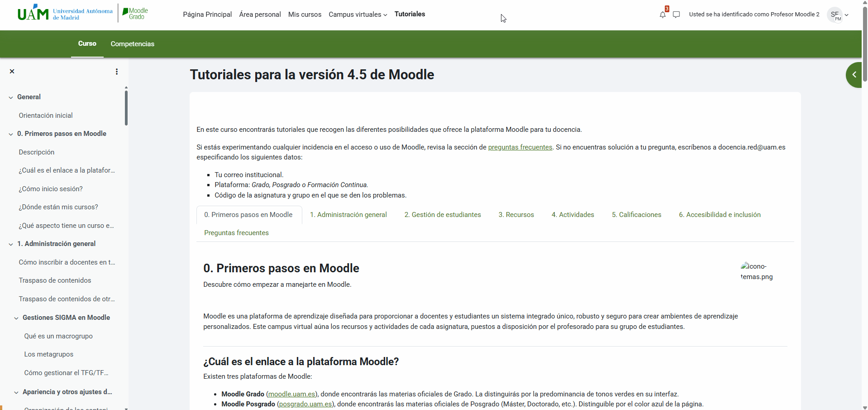
Task: Click the broken icono-temas.png image
Action: (757, 271)
